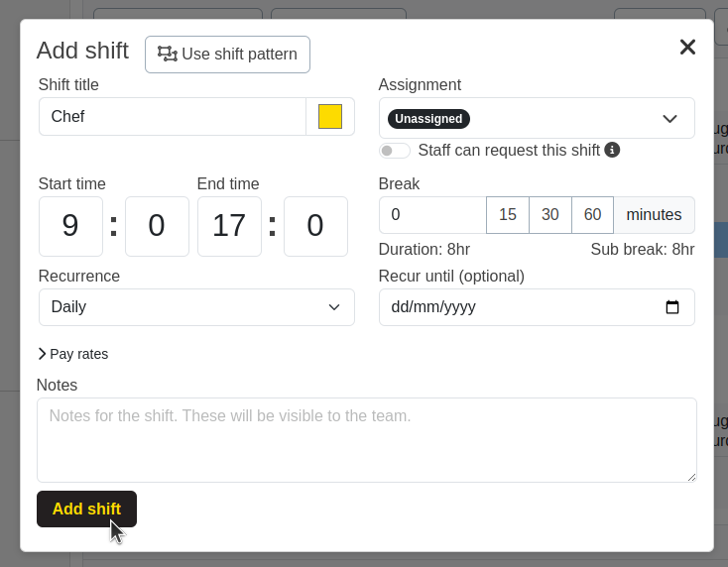Image resolution: width=728 pixels, height=567 pixels.
Task: Click the end time minutes field
Action: pyautogui.click(x=315, y=226)
